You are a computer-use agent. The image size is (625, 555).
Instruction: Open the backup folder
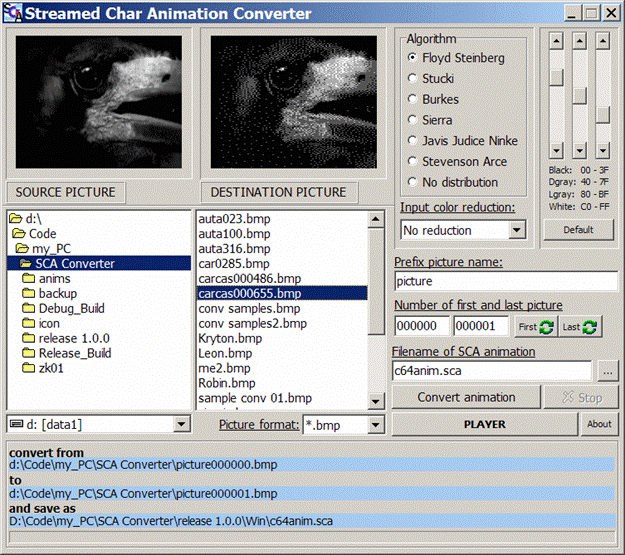tap(49, 293)
